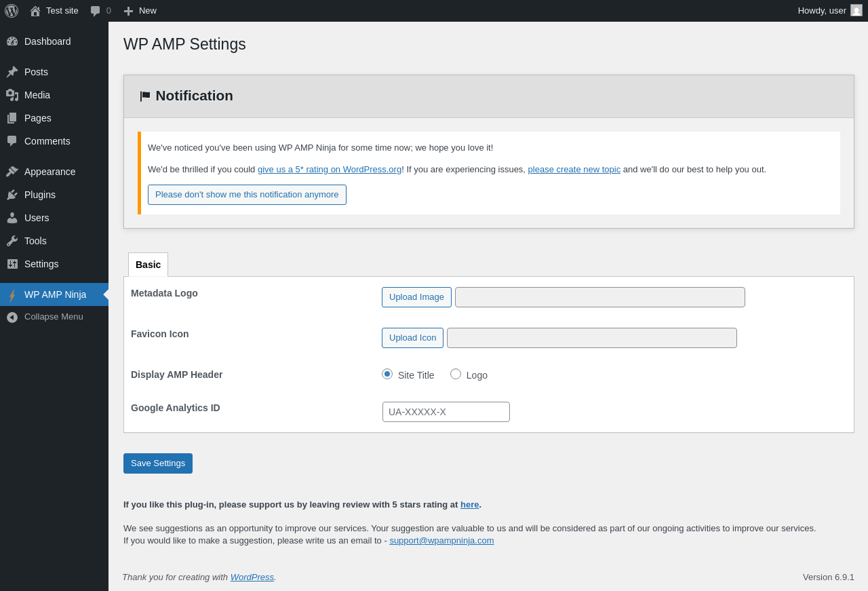Focus the Google Analytics ID field

pos(446,412)
